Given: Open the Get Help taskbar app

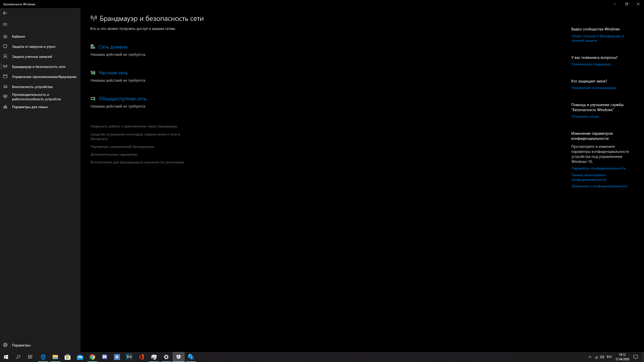Looking at the screenshot, I should click(191, 357).
